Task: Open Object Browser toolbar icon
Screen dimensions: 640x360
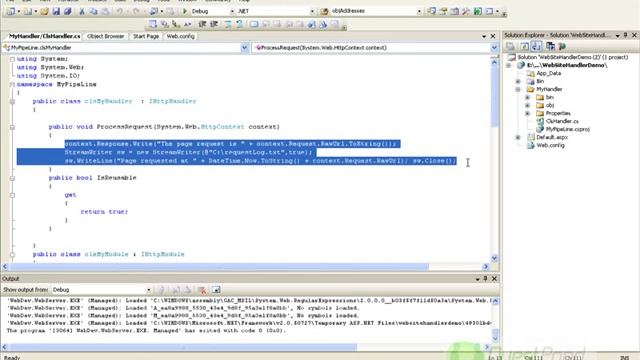Action: pos(455,11)
